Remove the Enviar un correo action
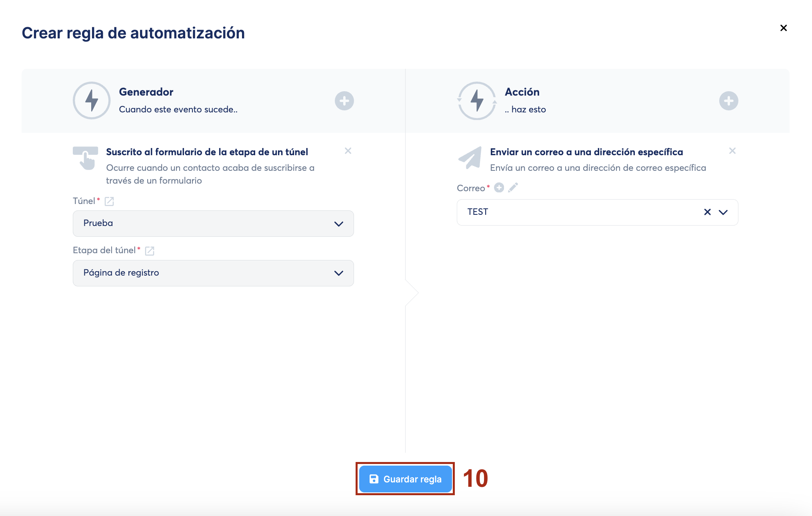Screen dimensions: 812x516 [732, 151]
